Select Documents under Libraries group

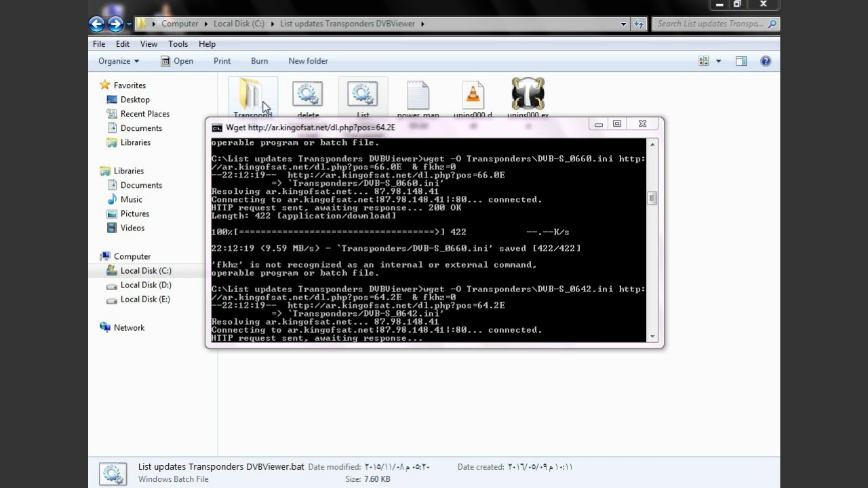point(141,185)
